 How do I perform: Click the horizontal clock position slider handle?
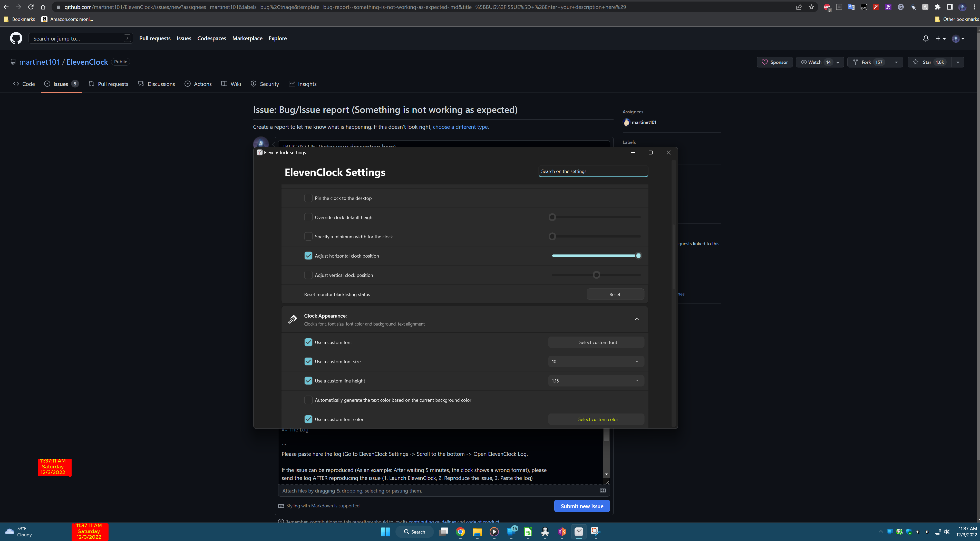638,256
